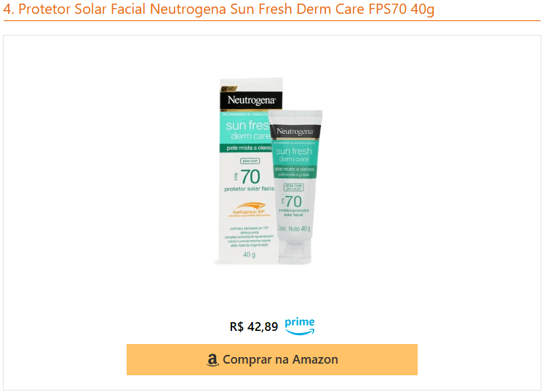Image resolution: width=545 pixels, height=392 pixels.
Task: Click the Neutrogena logo on the tube
Action: click(295, 132)
